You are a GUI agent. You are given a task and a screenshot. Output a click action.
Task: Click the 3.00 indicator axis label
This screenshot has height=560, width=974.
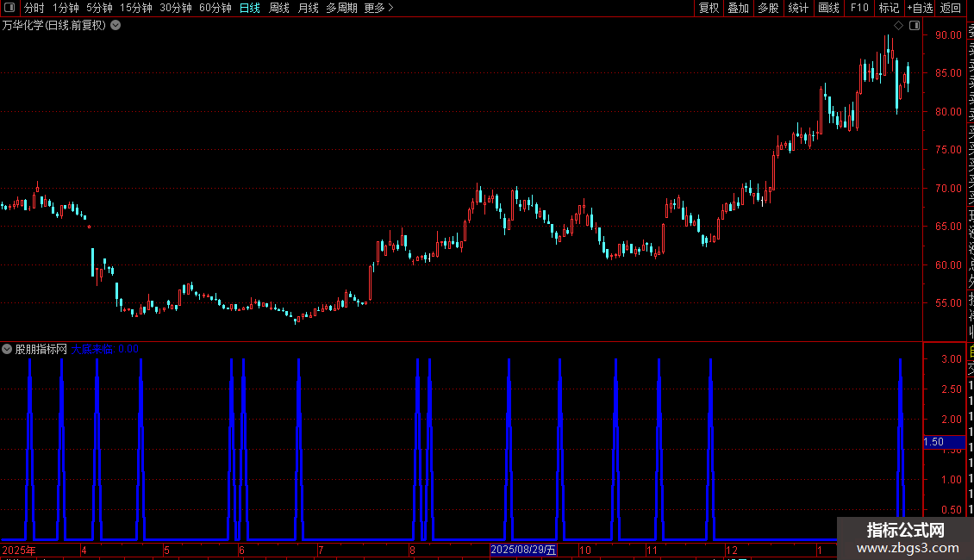tap(951, 359)
